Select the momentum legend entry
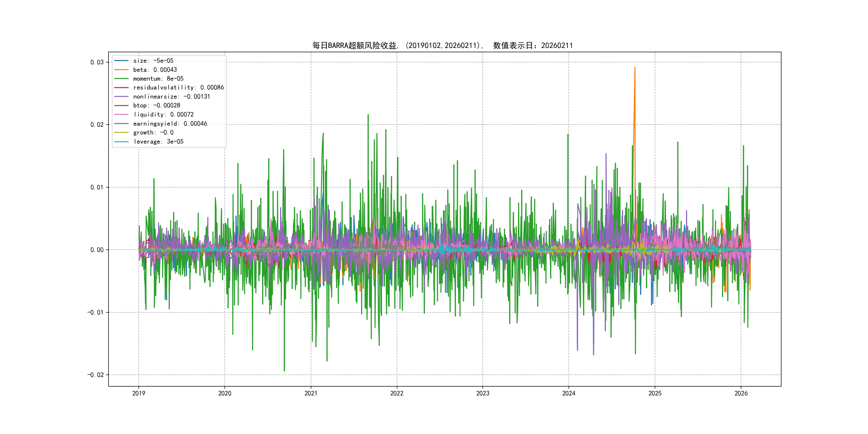868x434 pixels. coord(158,78)
